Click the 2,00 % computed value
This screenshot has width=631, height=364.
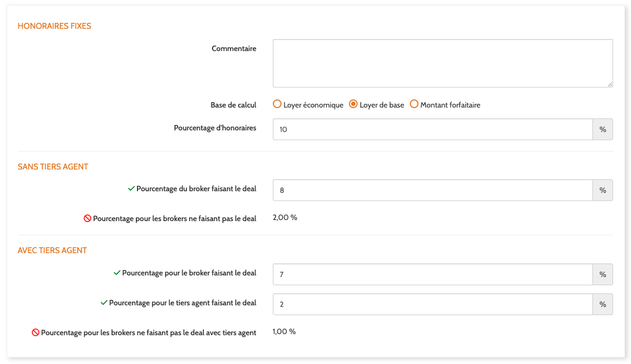pyautogui.click(x=285, y=218)
